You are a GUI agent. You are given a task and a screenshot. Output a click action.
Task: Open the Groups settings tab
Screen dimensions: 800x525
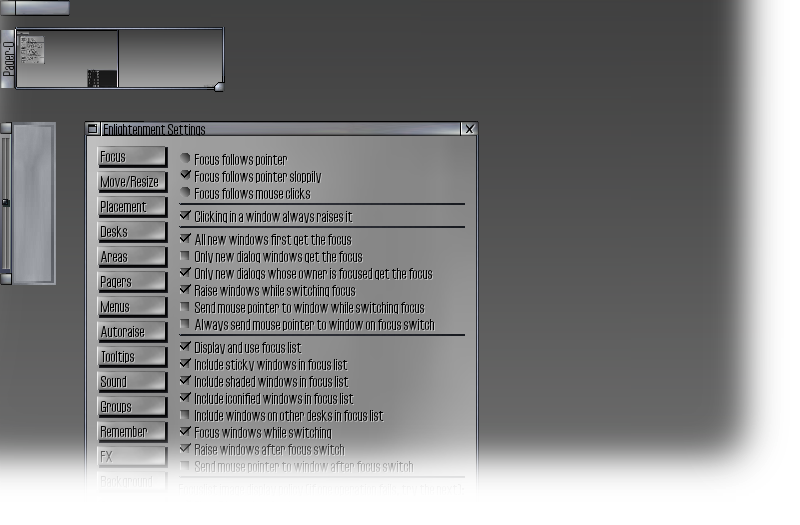[x=132, y=407]
